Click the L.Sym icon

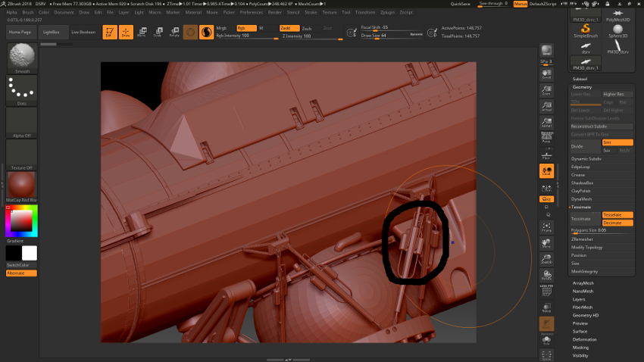coord(547,188)
